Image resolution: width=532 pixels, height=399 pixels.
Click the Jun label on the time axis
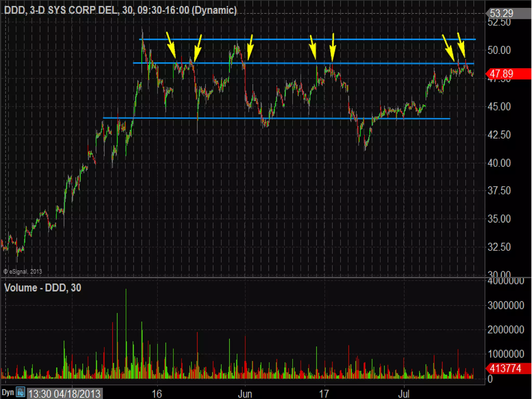pyautogui.click(x=245, y=394)
